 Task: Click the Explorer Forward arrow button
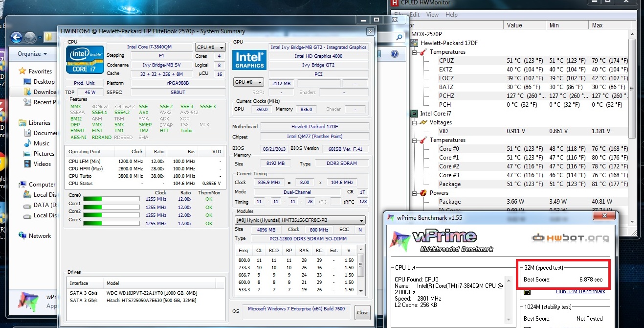[x=30, y=37]
